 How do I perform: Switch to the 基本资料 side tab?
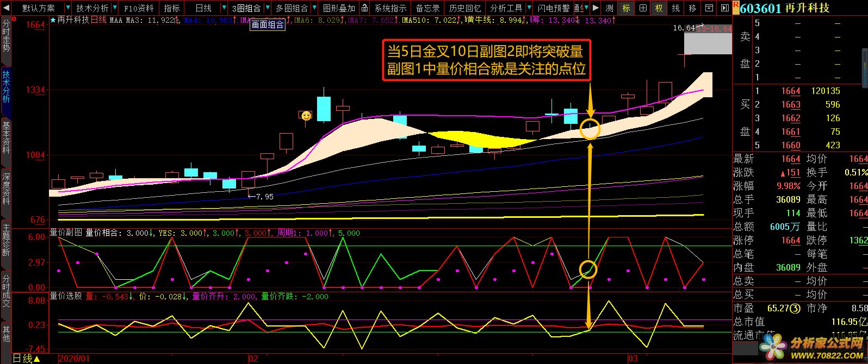tap(6, 139)
